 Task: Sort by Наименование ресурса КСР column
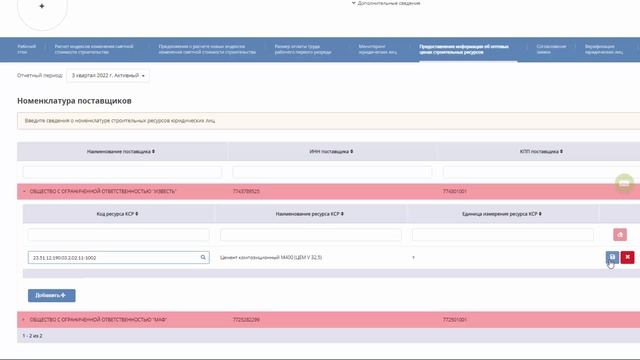[309, 214]
